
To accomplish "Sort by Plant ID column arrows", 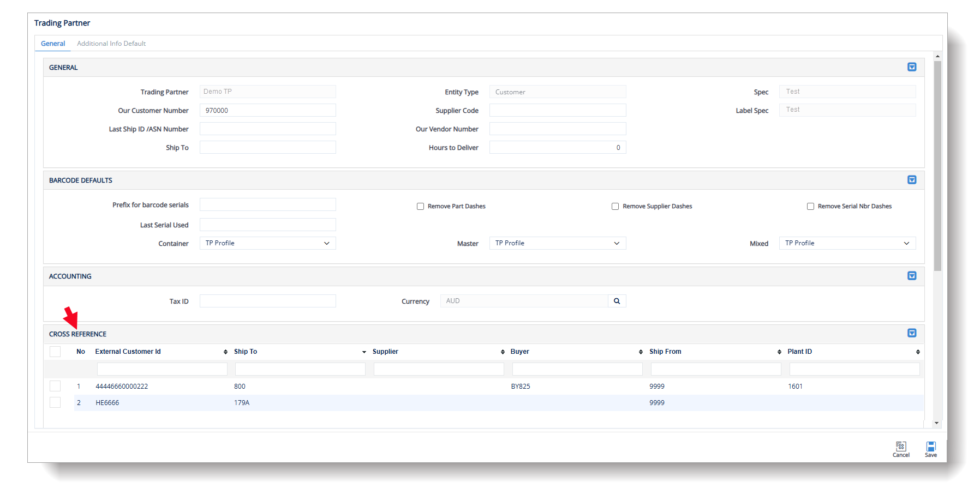I will click(918, 352).
